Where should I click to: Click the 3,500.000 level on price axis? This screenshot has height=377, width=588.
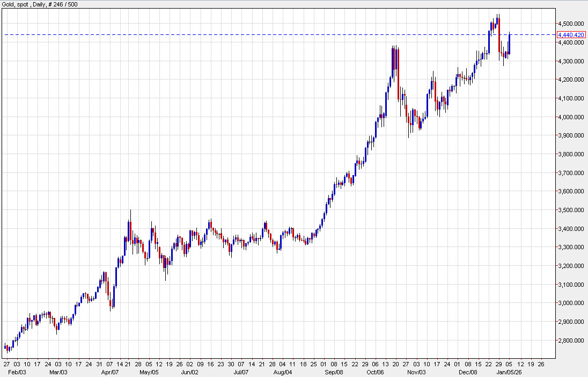(571, 210)
